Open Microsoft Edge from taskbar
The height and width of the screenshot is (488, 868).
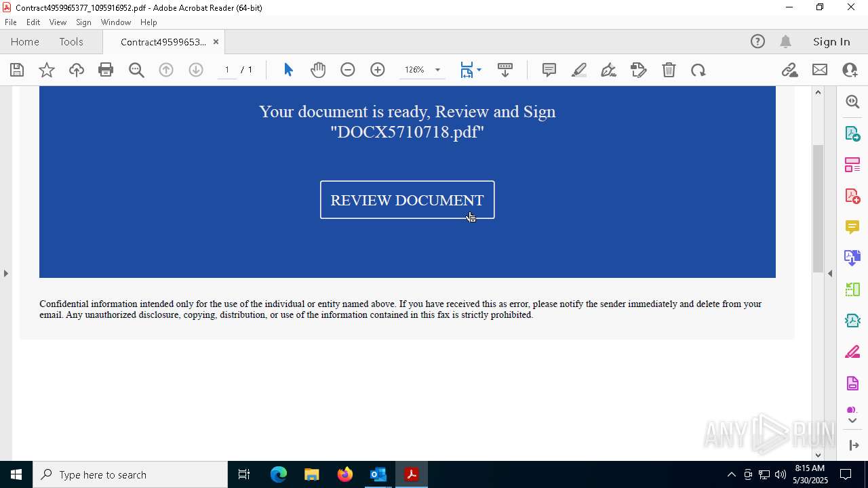(279, 474)
